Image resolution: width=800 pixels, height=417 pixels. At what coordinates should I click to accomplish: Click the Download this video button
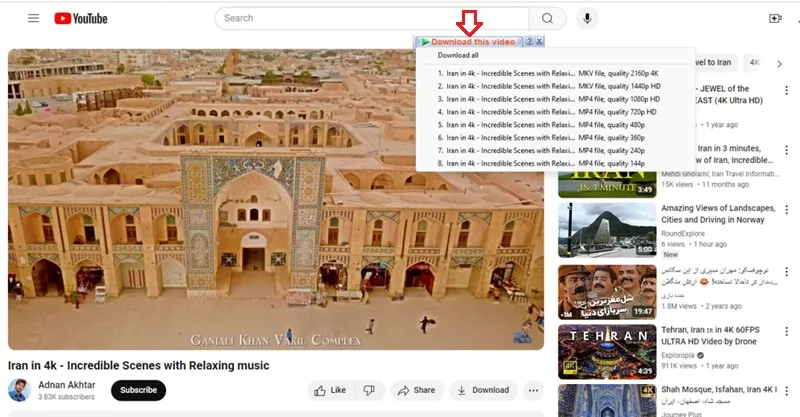[468, 42]
